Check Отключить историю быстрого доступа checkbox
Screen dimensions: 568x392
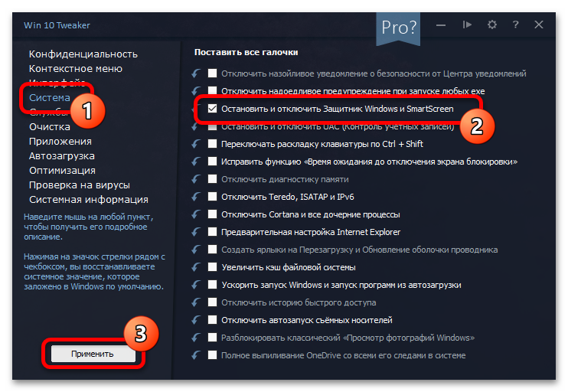point(212,302)
